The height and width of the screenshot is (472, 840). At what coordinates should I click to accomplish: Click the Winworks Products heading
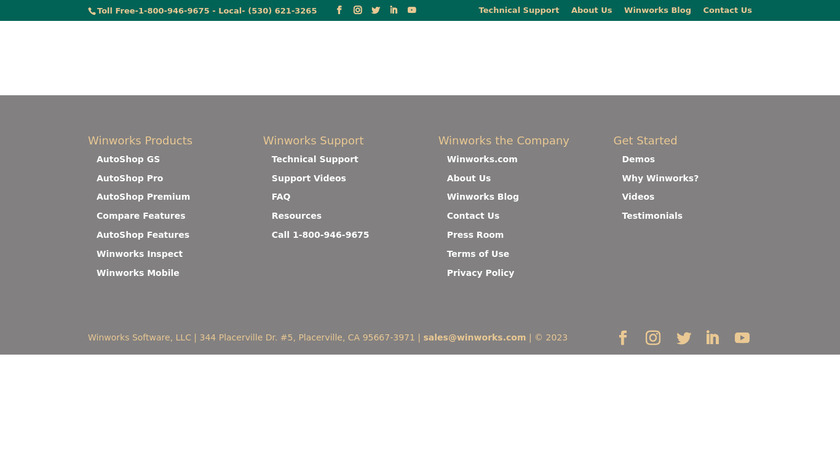pyautogui.click(x=140, y=140)
